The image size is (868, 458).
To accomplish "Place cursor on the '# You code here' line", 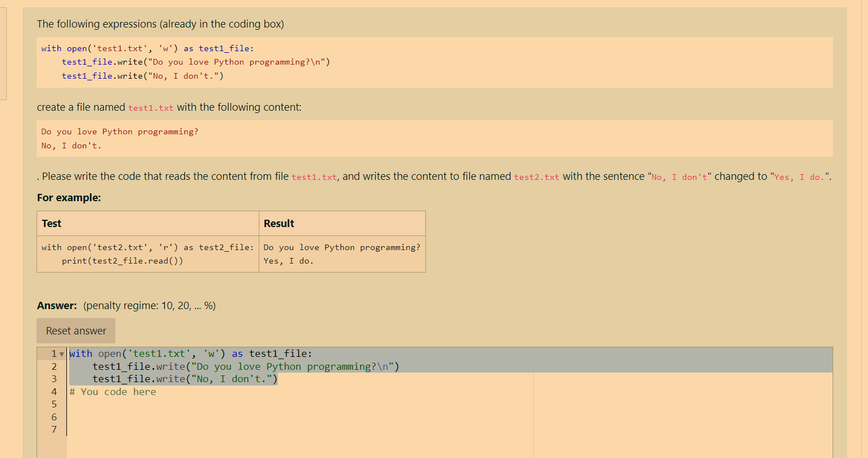I will click(113, 391).
